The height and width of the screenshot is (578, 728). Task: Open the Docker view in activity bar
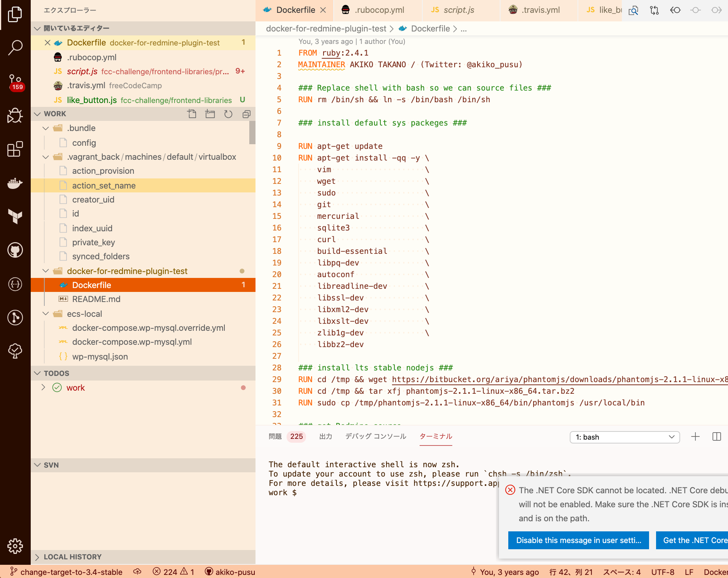click(x=15, y=183)
